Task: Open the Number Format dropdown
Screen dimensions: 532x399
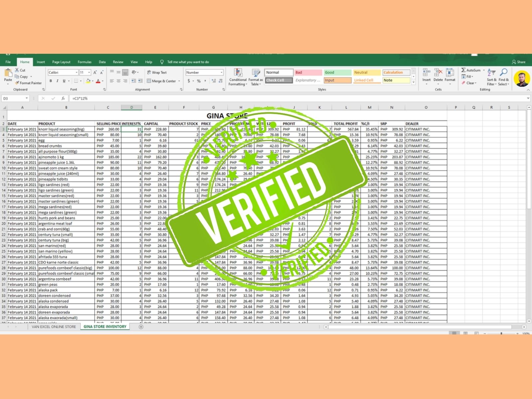Action: coord(222,72)
